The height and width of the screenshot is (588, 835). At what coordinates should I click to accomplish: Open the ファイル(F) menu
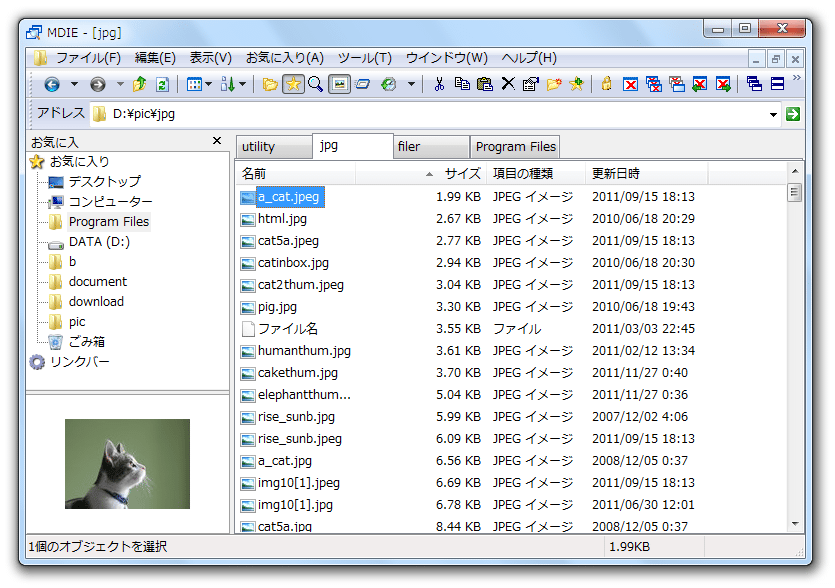click(x=88, y=58)
